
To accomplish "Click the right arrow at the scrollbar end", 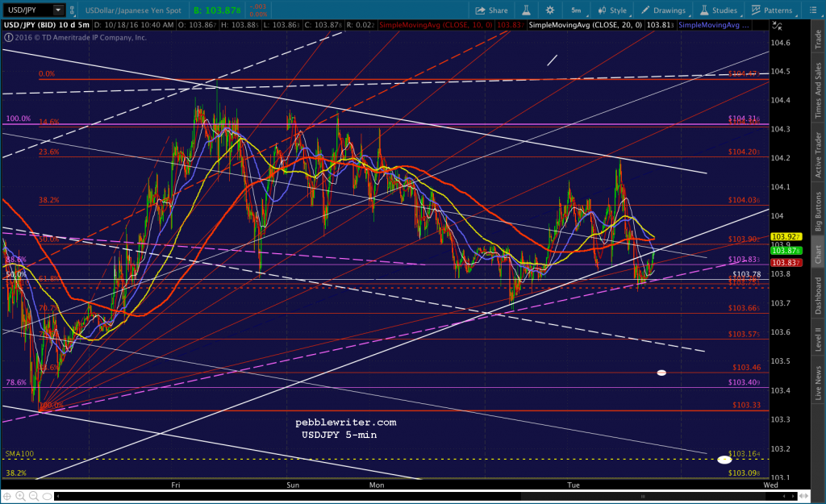I will pos(794,496).
